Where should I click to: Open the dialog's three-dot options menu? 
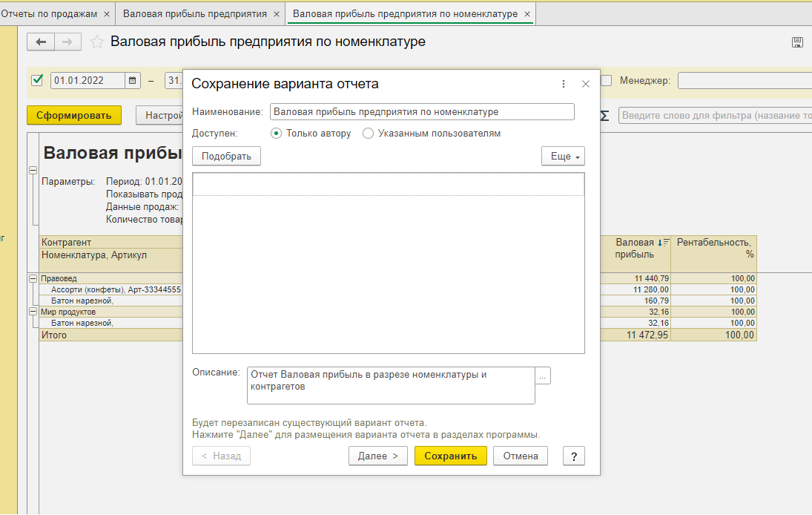click(564, 84)
